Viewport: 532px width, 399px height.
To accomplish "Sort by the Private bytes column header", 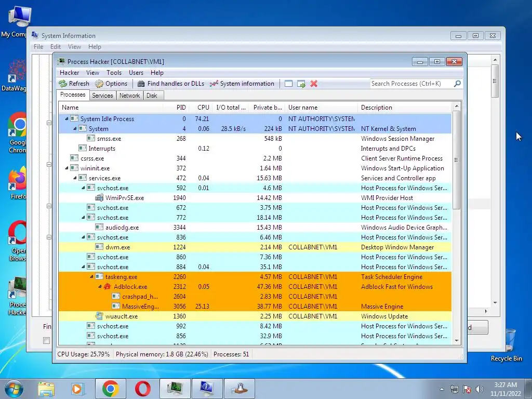I will (x=268, y=108).
